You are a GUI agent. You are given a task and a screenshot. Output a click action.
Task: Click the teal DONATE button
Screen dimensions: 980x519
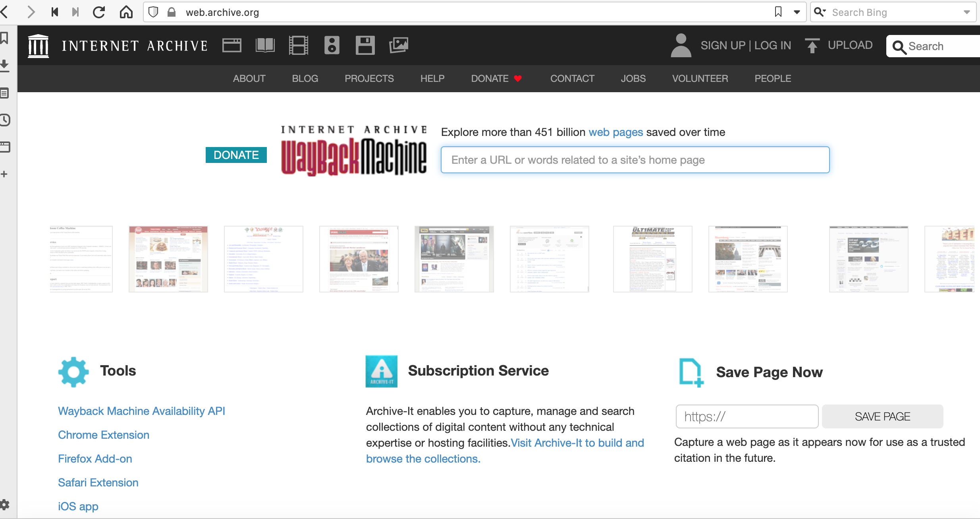[x=236, y=155]
